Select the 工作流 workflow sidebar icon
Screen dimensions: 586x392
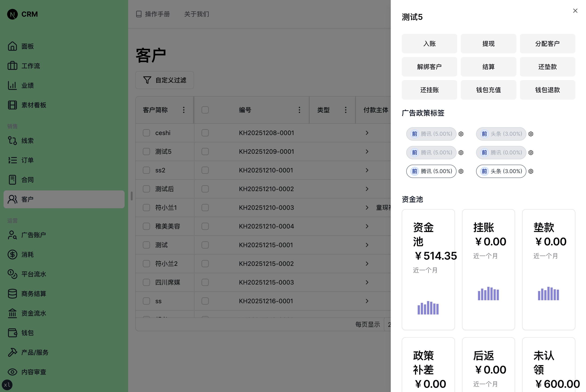pos(12,66)
